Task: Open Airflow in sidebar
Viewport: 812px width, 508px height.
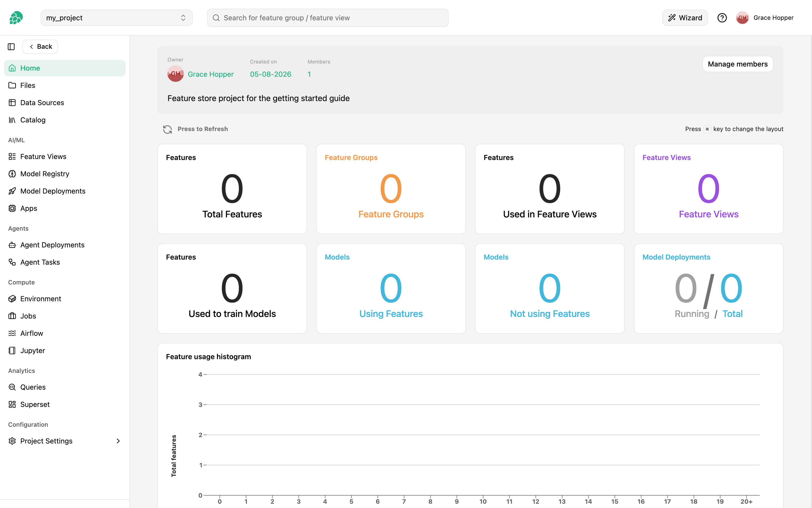Action: [x=64, y=333]
